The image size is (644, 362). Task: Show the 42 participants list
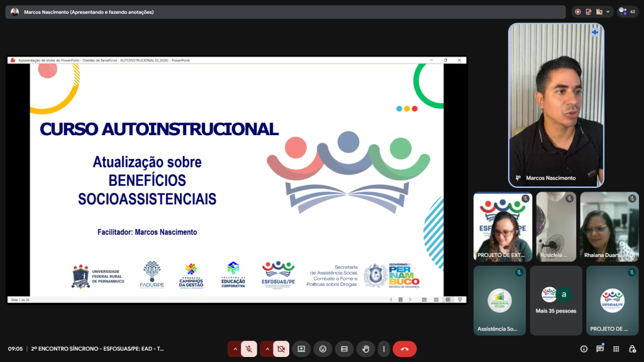point(628,11)
